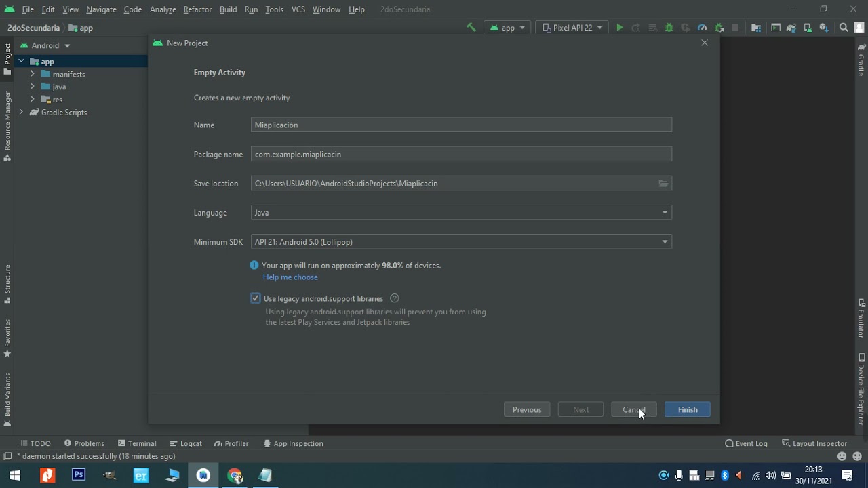868x488 pixels.
Task: Open the Build menu
Action: (228, 9)
